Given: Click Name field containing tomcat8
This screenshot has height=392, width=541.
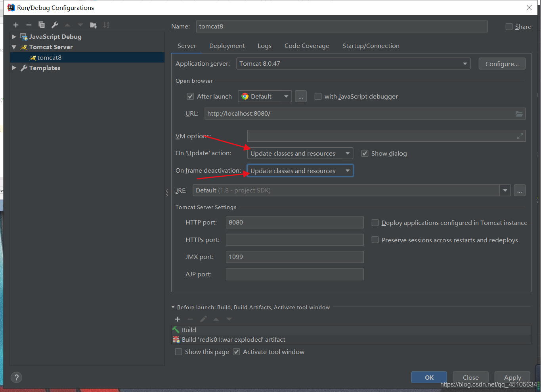Looking at the screenshot, I should [x=342, y=27].
